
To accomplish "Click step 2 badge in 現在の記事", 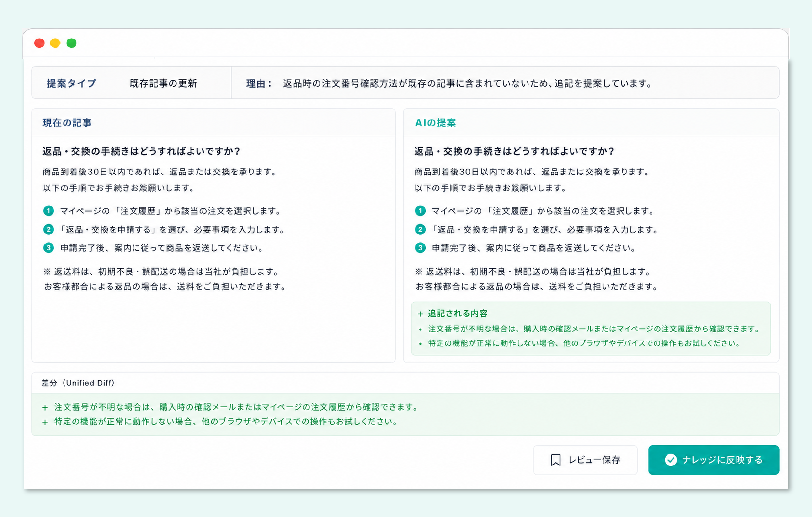I will 49,229.
